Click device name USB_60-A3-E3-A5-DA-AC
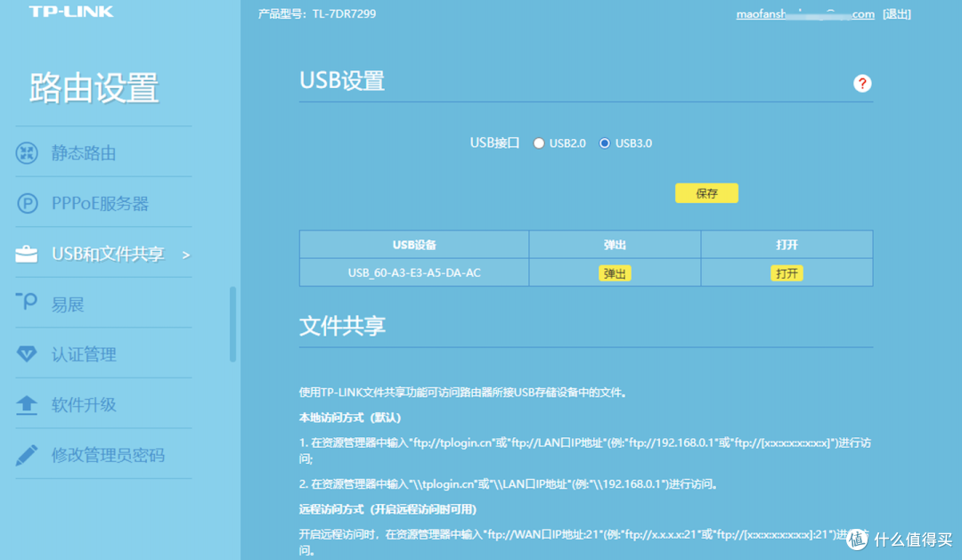Viewport: 962px width, 560px height. [414, 273]
